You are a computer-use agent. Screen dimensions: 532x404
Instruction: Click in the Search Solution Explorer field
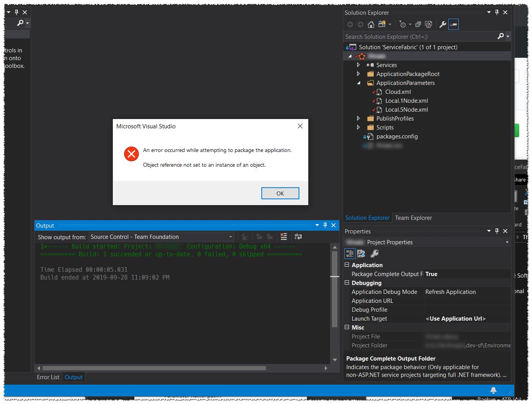click(407, 36)
